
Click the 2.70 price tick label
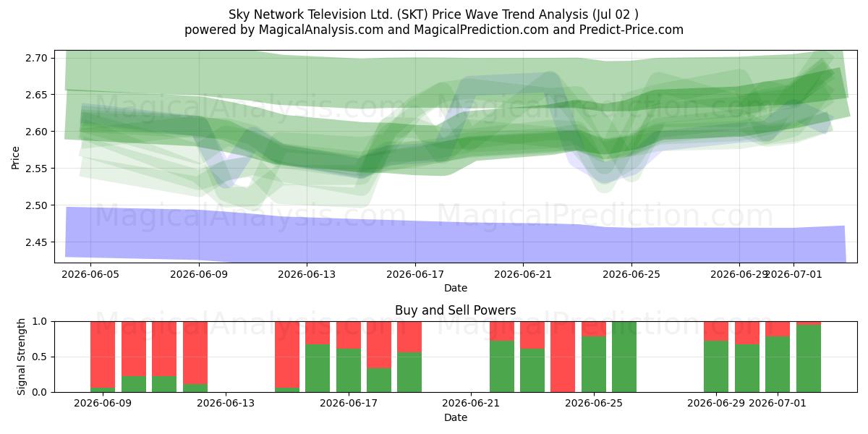pos(36,58)
